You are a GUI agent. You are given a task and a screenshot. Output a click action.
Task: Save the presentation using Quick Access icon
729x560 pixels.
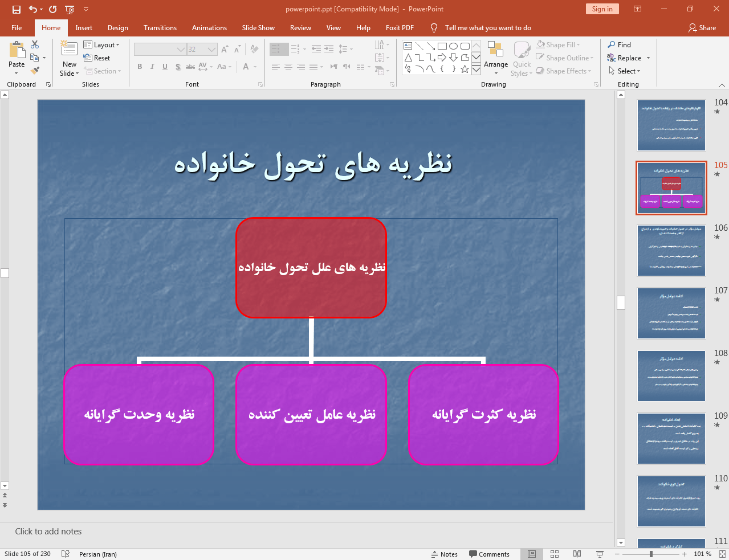[x=16, y=9]
